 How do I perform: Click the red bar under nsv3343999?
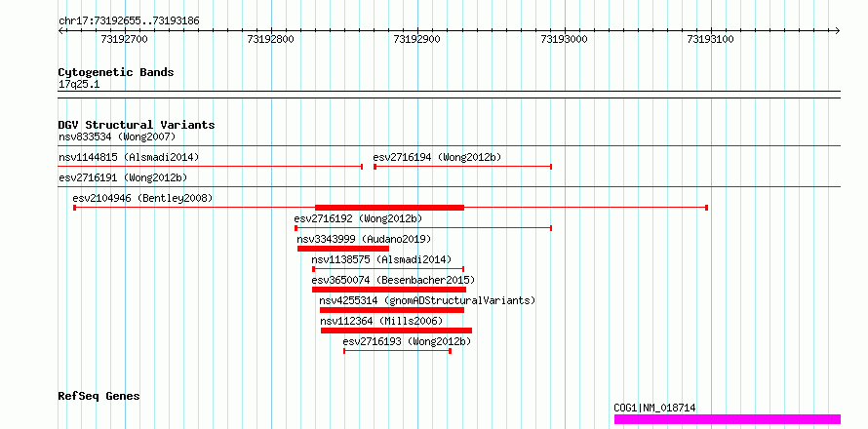pyautogui.click(x=343, y=249)
